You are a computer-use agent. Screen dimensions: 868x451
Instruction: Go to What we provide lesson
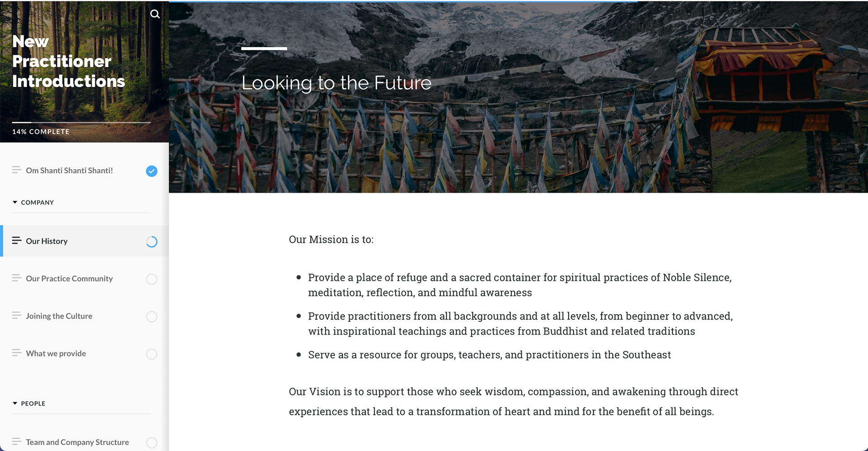pos(56,354)
